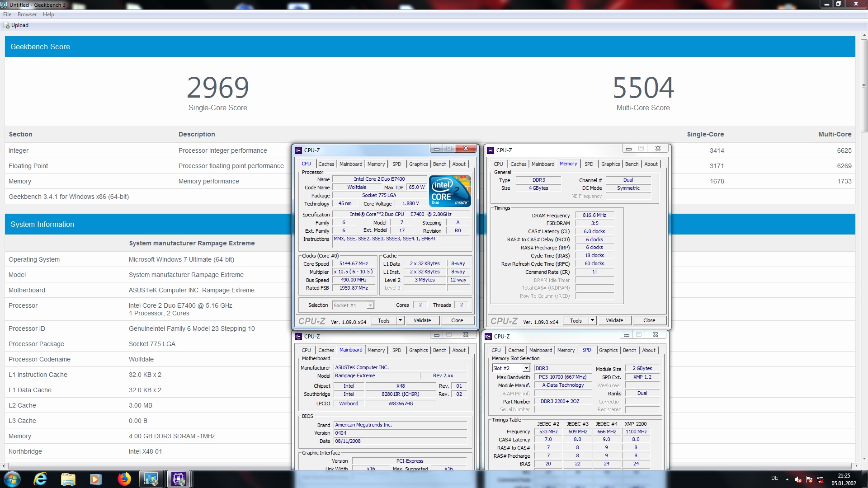The image size is (868, 488).
Task: Click the Multi-Core Score 5504
Action: pyautogui.click(x=643, y=88)
